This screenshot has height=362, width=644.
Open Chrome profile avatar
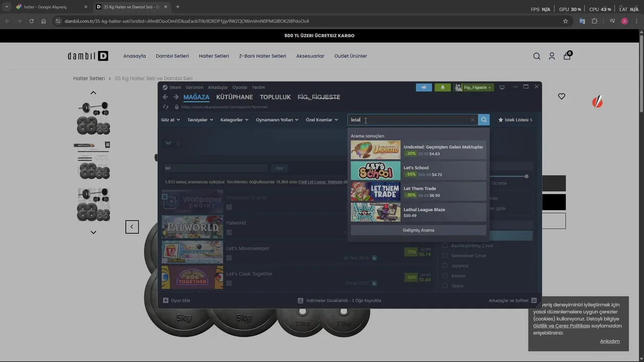coord(624,21)
